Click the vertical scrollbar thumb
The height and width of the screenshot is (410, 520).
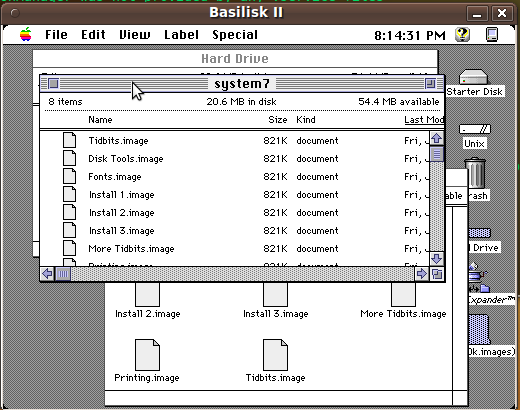[x=437, y=154]
